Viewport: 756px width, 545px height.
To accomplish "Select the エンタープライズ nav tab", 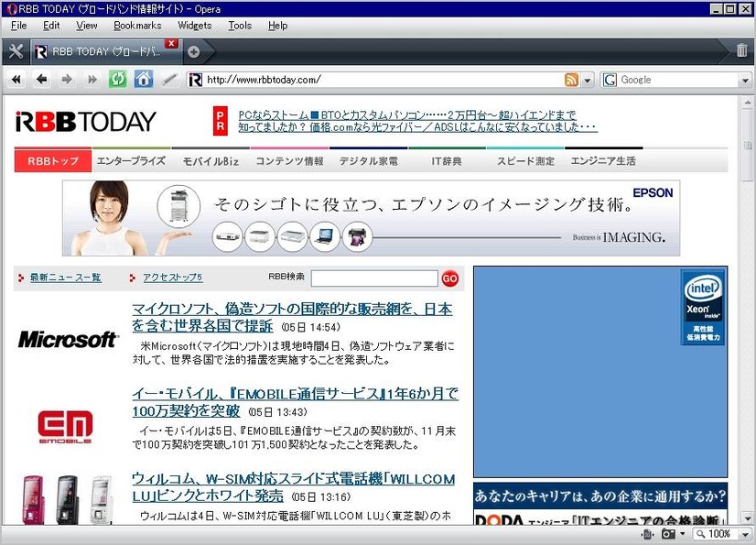I will [131, 160].
